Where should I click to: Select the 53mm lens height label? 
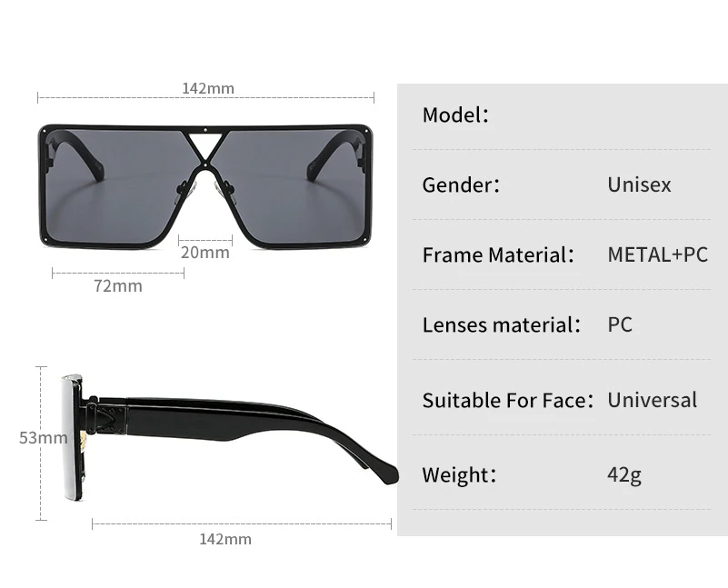tap(44, 438)
